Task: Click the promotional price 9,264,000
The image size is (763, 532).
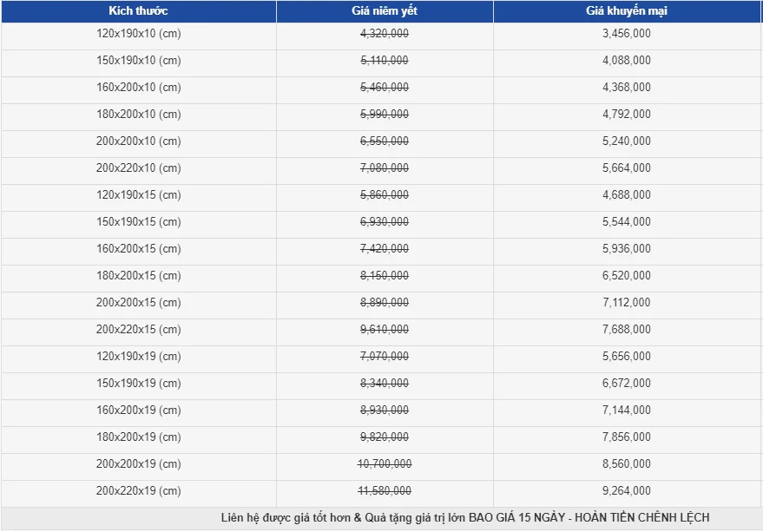Action: pos(626,491)
